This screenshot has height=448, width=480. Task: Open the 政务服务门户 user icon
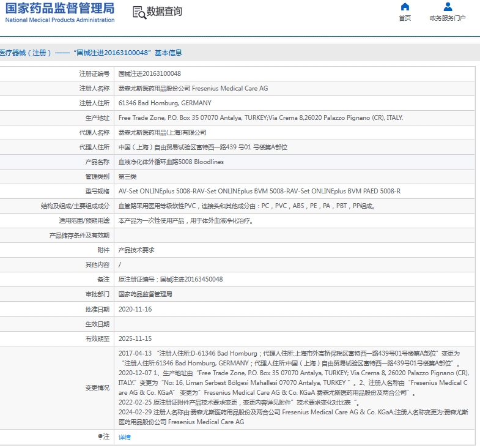(448, 7)
